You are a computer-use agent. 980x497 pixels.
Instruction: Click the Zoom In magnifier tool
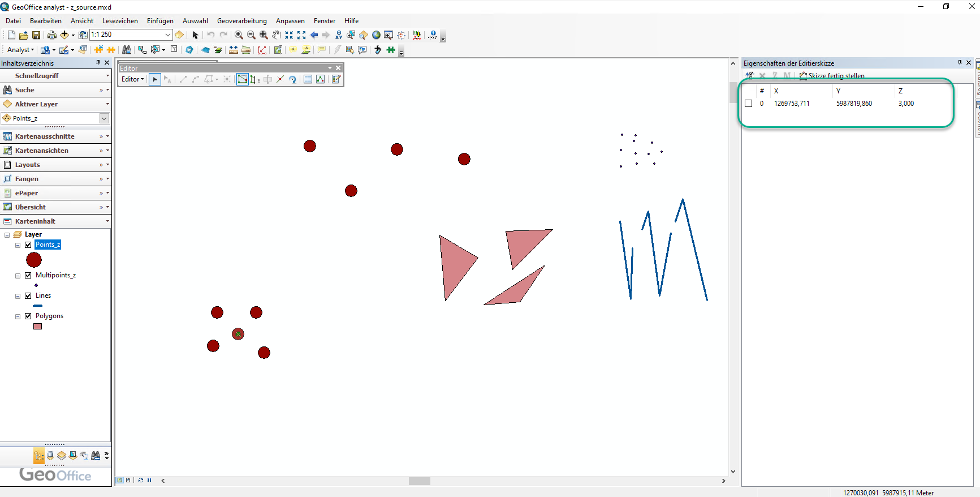tap(239, 35)
